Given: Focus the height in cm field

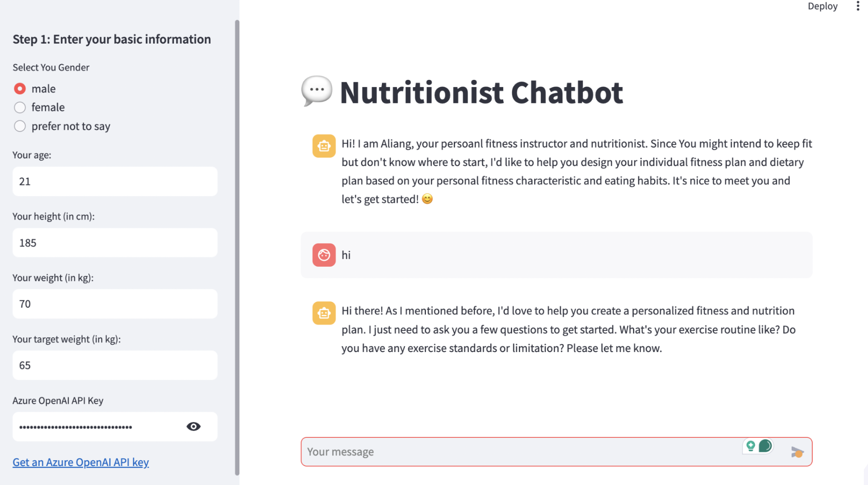Looking at the screenshot, I should (115, 243).
